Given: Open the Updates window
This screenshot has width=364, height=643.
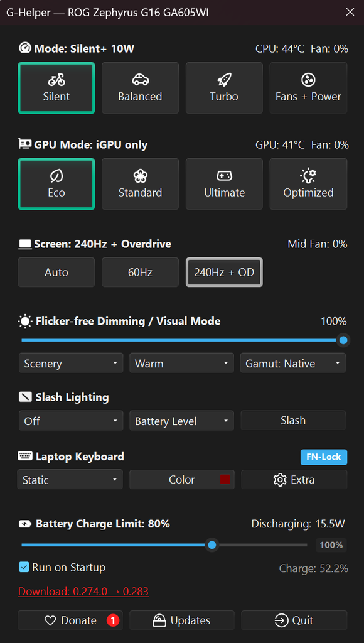Looking at the screenshot, I should 181,620.
